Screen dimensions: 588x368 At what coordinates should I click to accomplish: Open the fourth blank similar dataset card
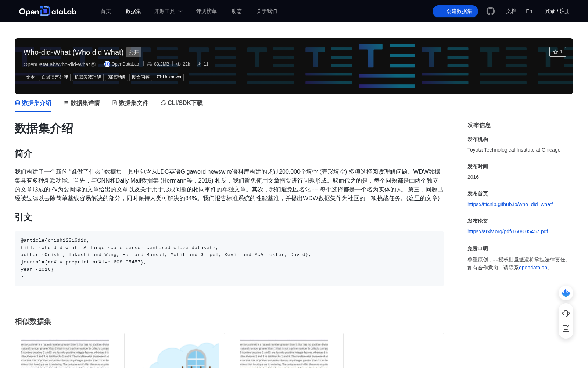(394, 350)
